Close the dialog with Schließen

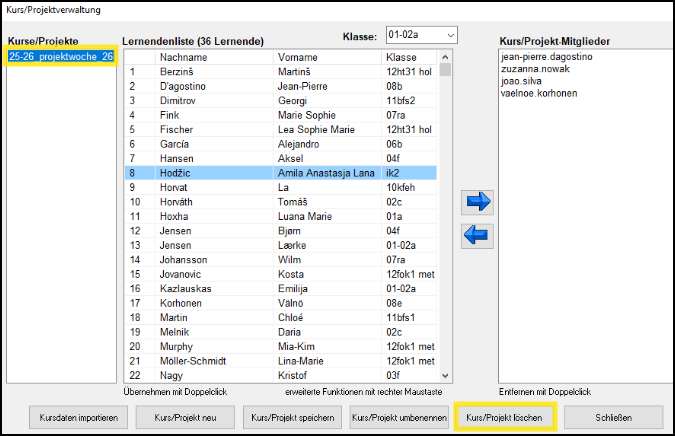point(613,417)
